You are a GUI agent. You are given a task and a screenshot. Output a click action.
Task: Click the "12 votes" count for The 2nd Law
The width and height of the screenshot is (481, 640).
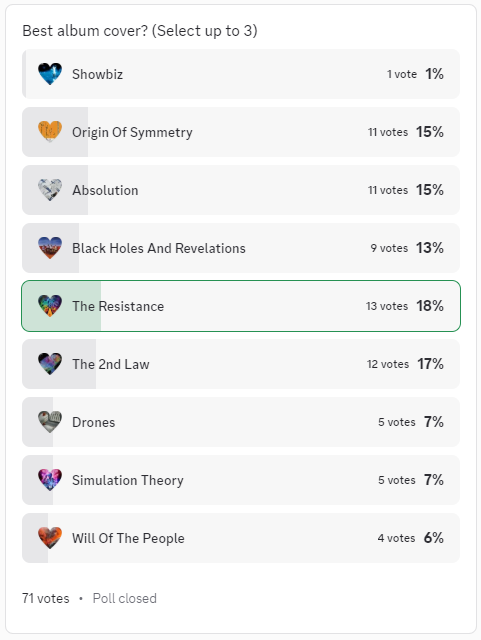(x=387, y=364)
